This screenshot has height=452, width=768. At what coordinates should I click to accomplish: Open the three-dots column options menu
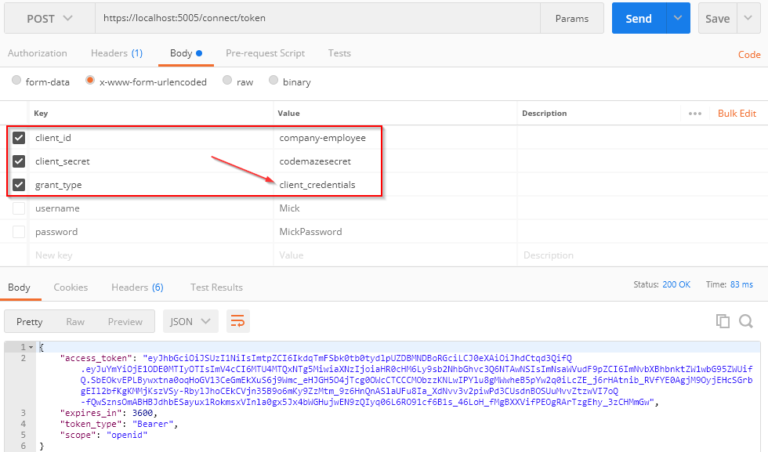click(x=695, y=113)
